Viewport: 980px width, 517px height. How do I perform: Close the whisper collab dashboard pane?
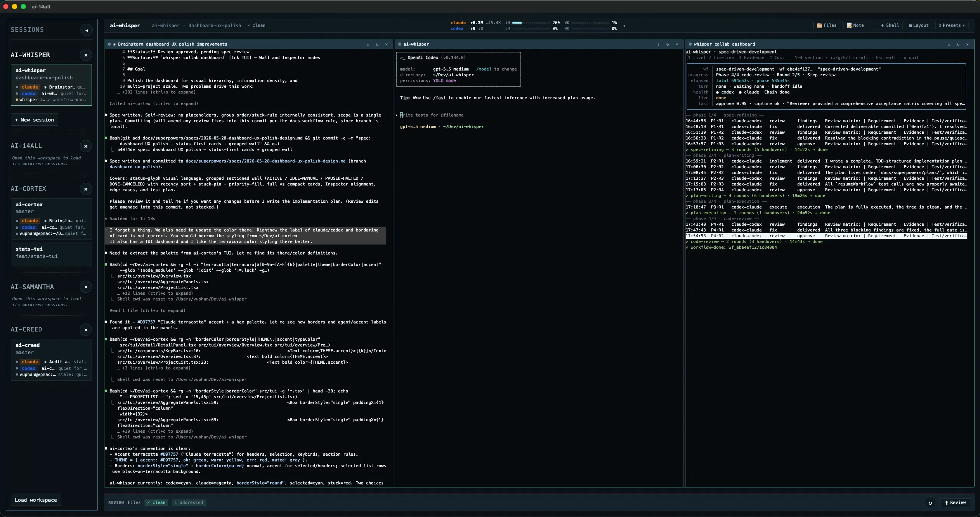[967, 44]
